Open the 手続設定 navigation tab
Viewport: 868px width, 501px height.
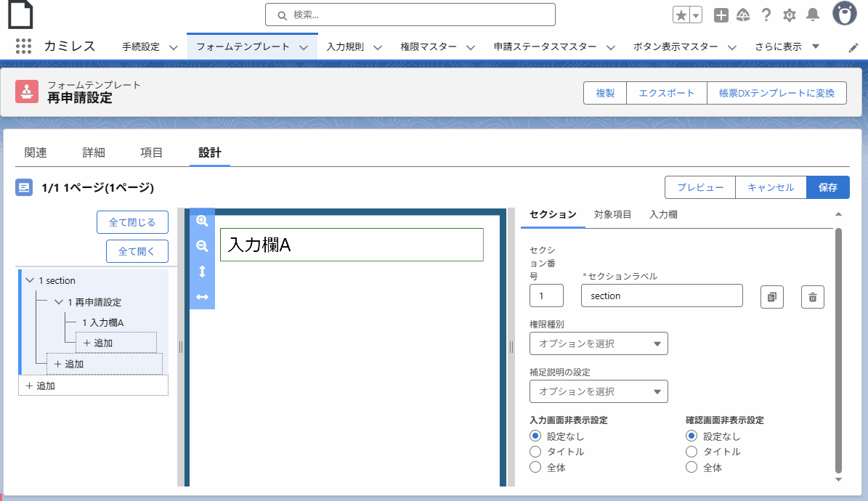pyautogui.click(x=141, y=47)
